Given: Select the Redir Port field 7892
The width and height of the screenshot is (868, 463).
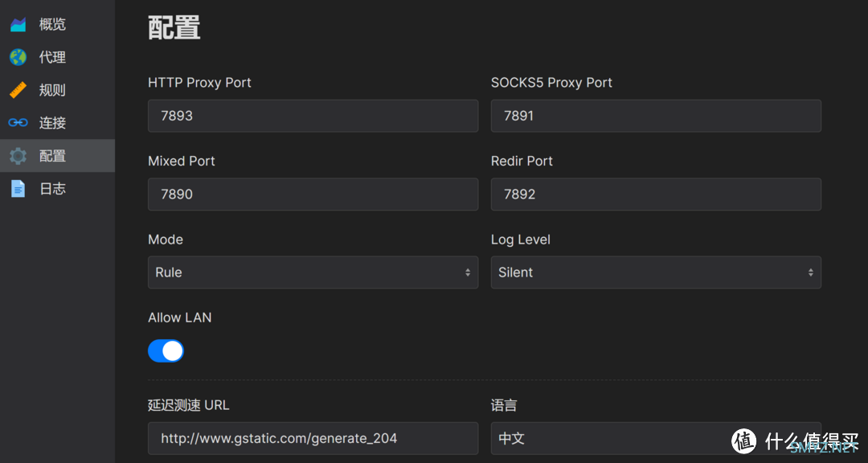Looking at the screenshot, I should click(656, 195).
